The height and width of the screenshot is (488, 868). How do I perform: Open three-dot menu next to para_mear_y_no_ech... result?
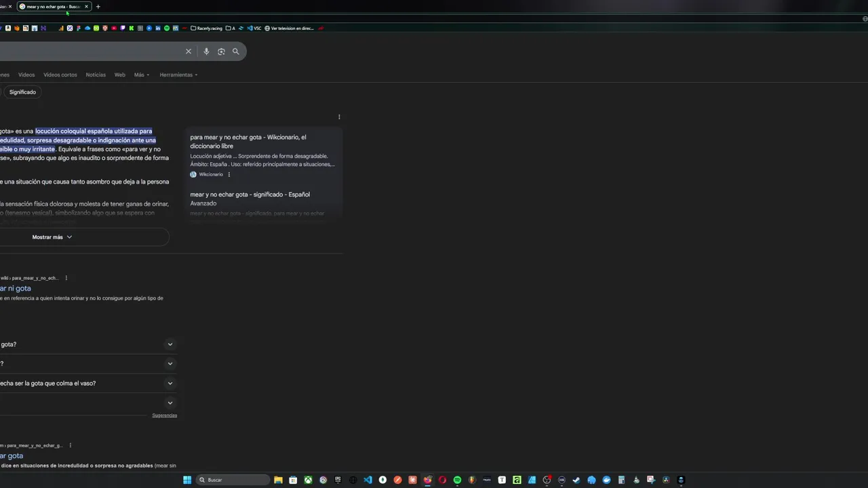click(x=66, y=278)
